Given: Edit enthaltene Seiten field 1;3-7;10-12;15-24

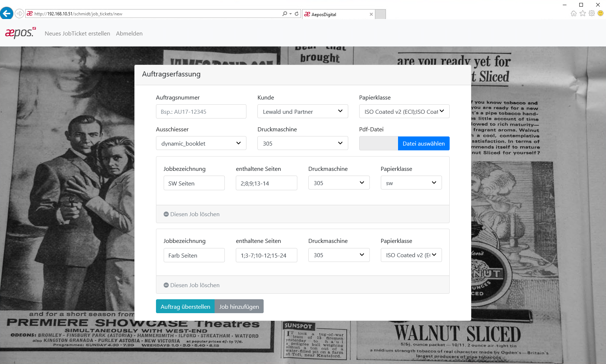Looking at the screenshot, I should [x=267, y=255].
